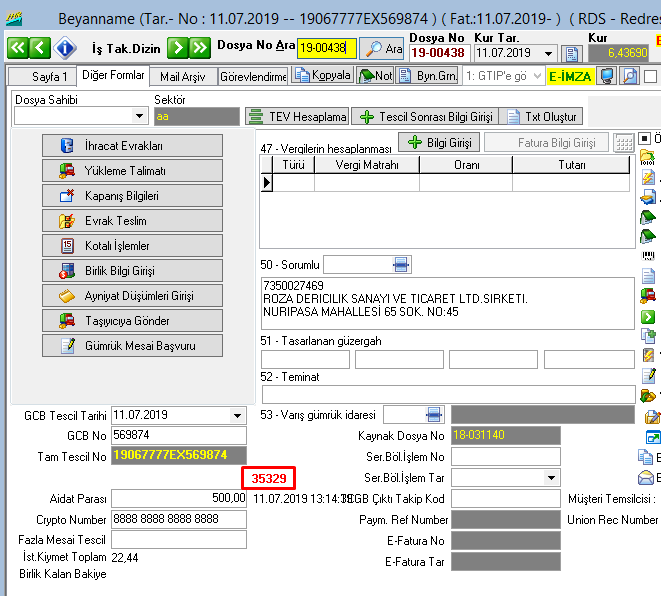Click the Crypto Number input field
The width and height of the screenshot is (661, 596).
point(178,520)
